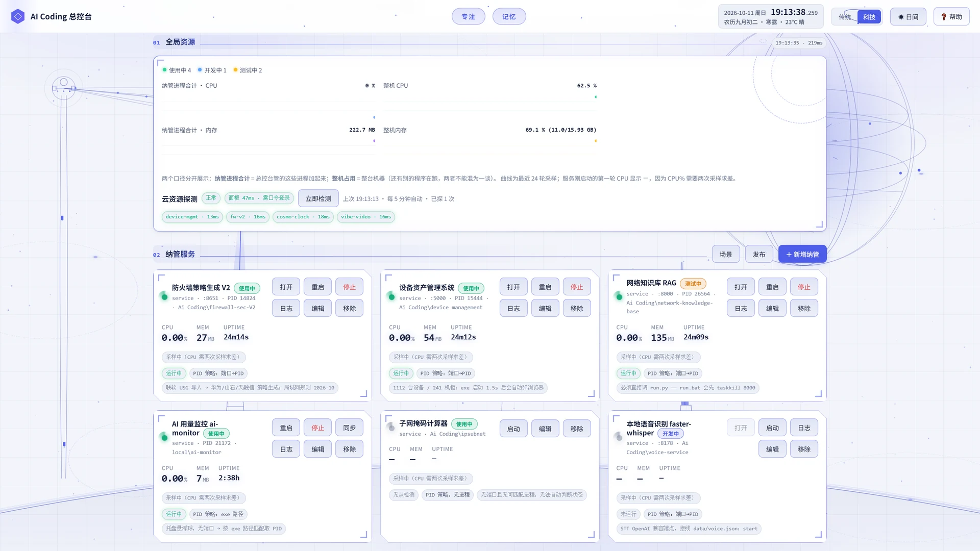Click the 开发中 1 legend item

pos(212,70)
